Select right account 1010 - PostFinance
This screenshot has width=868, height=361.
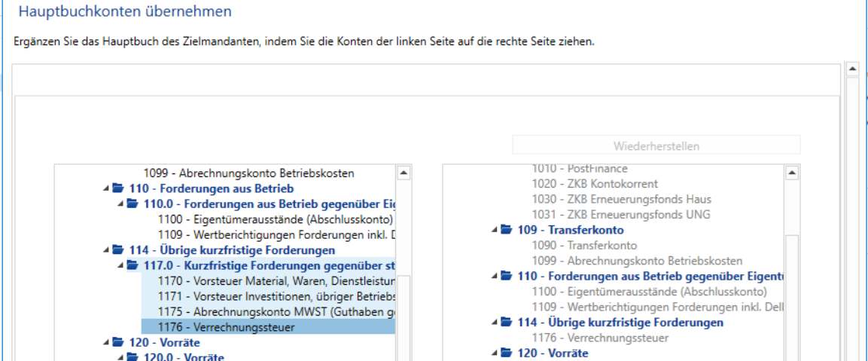coord(580,168)
